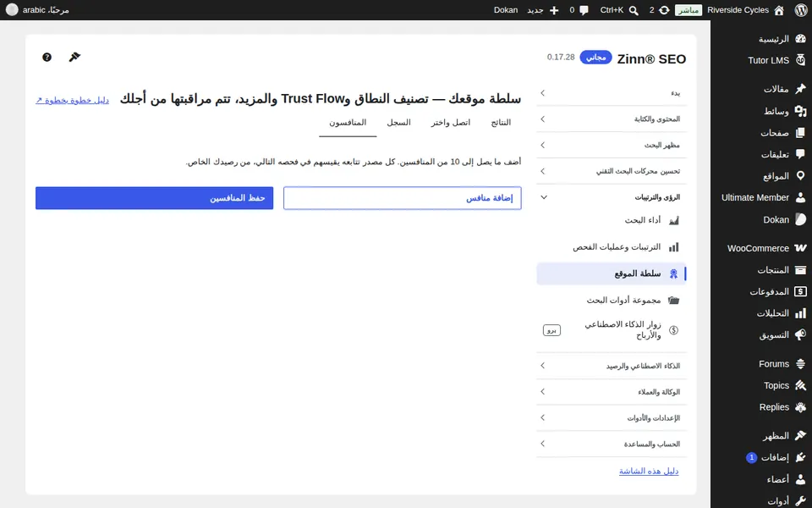Switch to the اتصل واختر tab
This screenshot has height=508, width=812.
(451, 123)
